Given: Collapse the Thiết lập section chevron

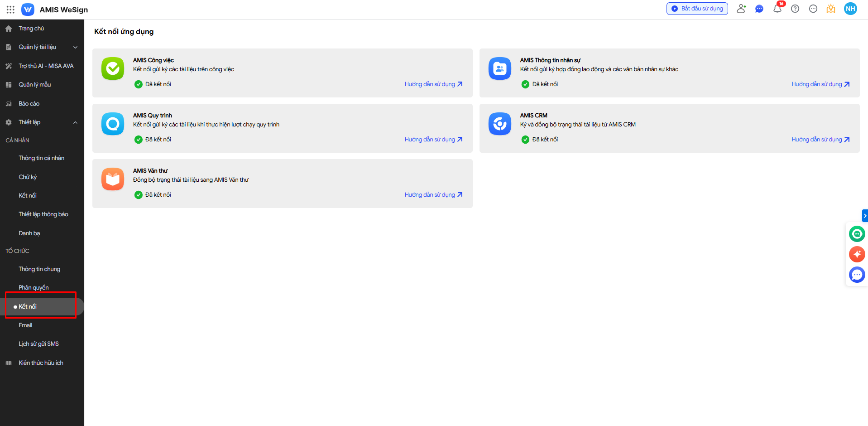Looking at the screenshot, I should 76,122.
